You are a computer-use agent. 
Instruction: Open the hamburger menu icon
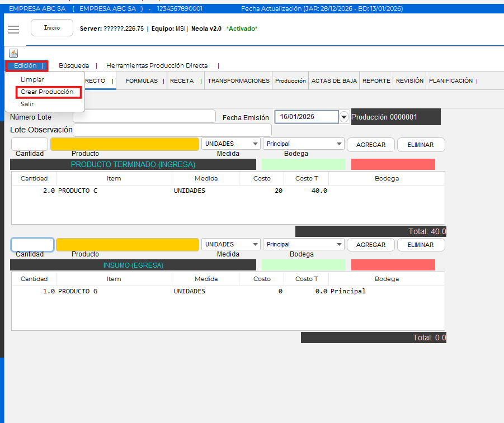click(x=13, y=29)
